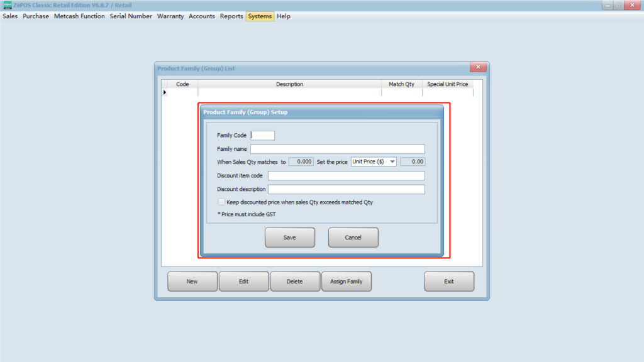Click the Discount item code field
Screen dimensions: 644x362
[x=346, y=176]
